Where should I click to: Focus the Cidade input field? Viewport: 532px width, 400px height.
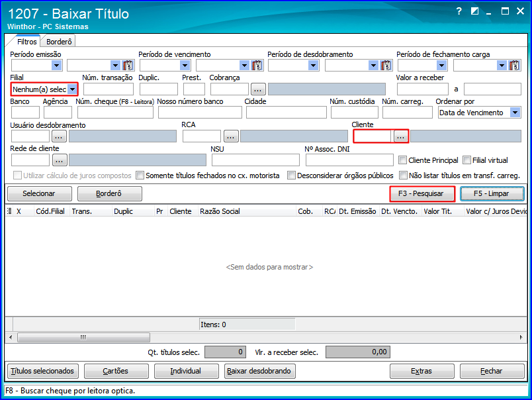287,113
